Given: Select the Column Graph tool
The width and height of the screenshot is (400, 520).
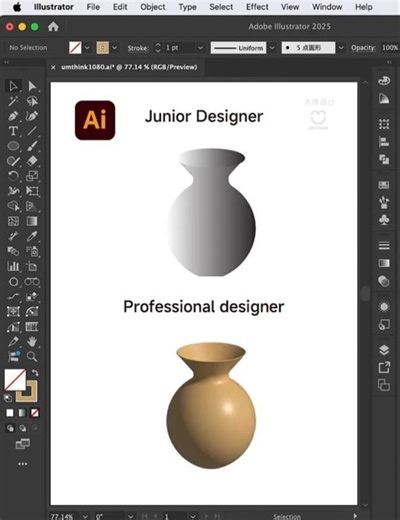Looking at the screenshot, I should point(13,266).
